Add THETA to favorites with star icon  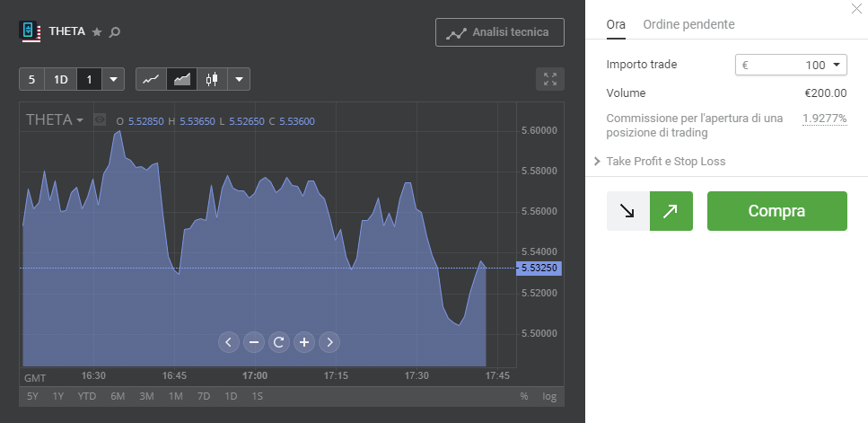point(97,32)
